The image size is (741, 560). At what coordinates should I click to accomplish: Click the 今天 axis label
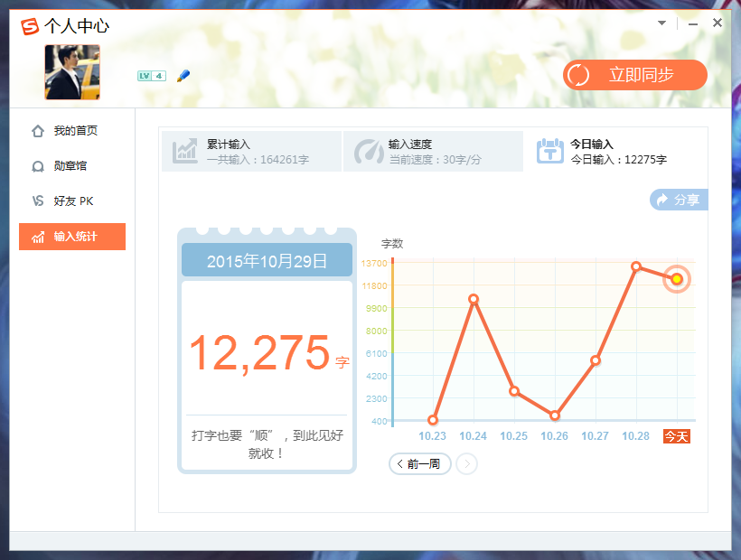point(677,436)
